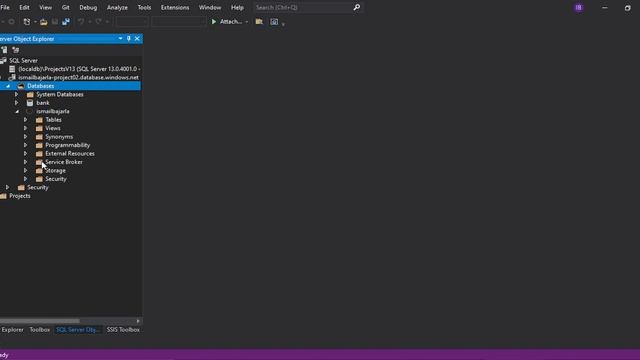Collapse the ismailbajarla database node
640x360 pixels.
17,111
